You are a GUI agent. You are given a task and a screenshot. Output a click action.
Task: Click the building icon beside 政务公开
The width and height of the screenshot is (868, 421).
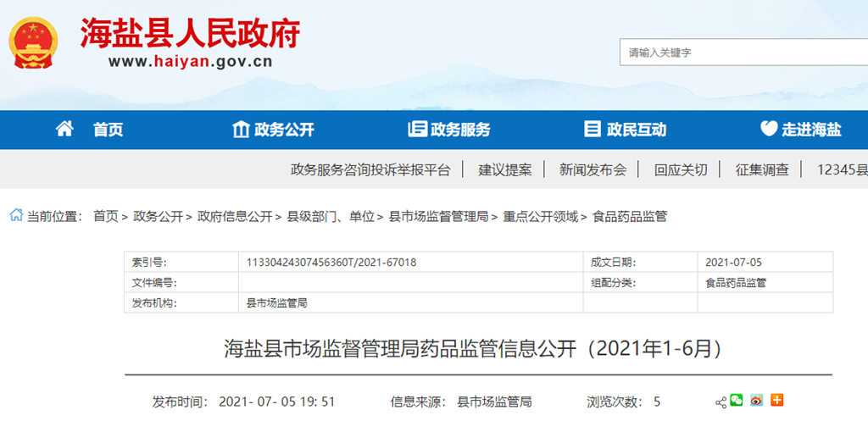pyautogui.click(x=241, y=130)
